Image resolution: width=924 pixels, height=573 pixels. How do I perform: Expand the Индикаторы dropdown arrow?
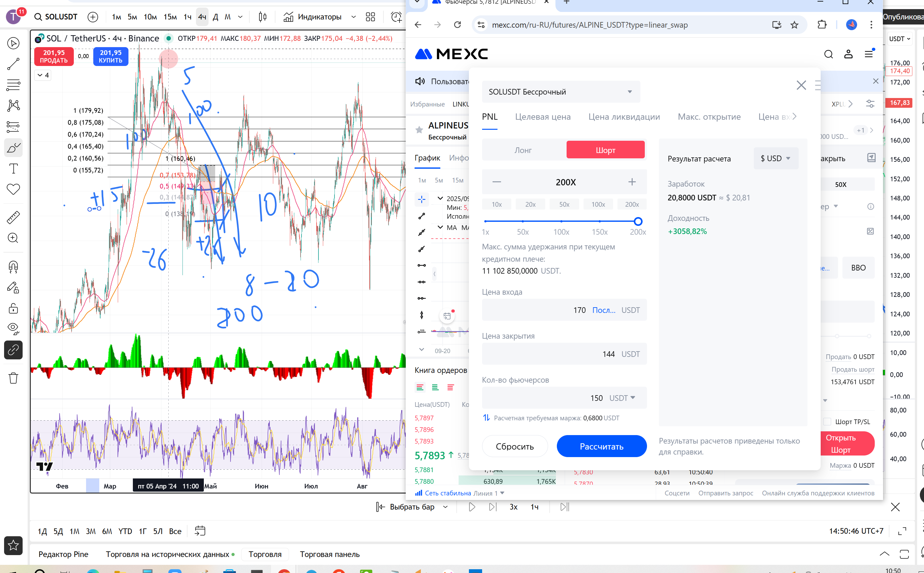(353, 17)
